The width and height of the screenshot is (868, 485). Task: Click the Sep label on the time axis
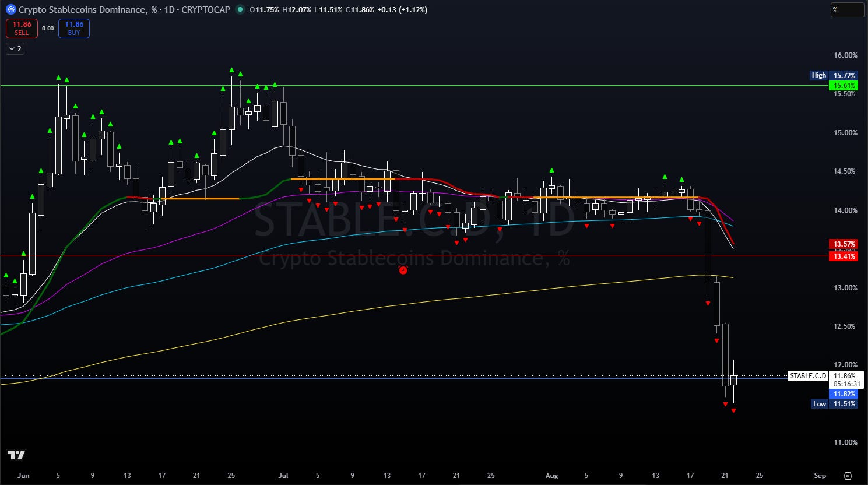coord(820,476)
